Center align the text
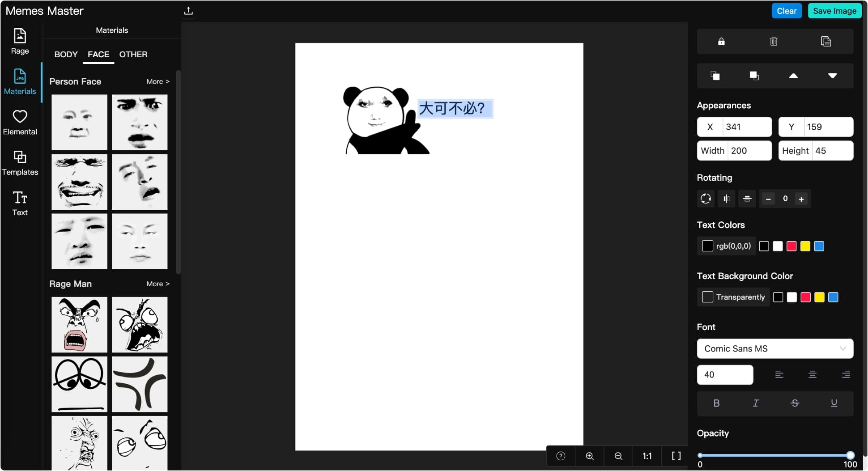Image resolution: width=868 pixels, height=471 pixels. click(813, 374)
